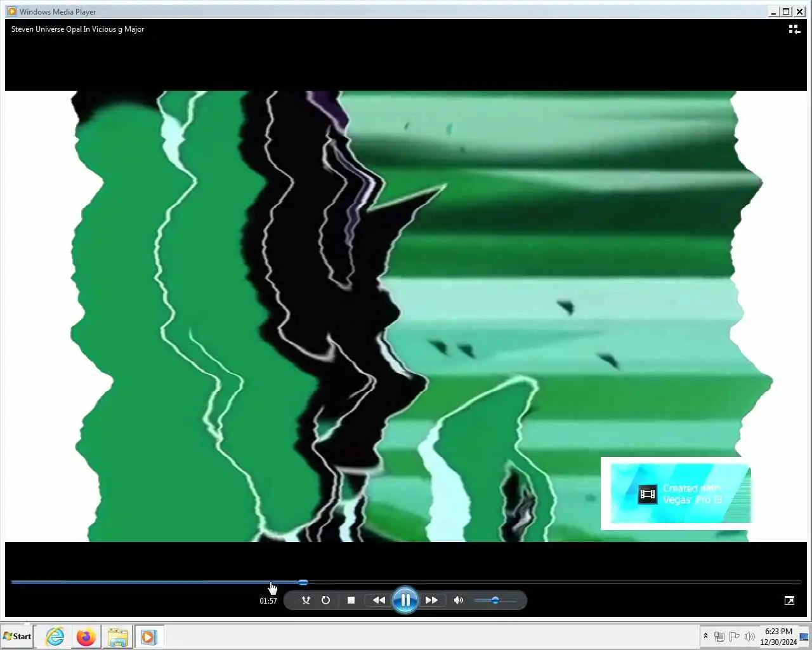The image size is (812, 650).
Task: Click the Show desktop button
Action: pyautogui.click(x=805, y=636)
